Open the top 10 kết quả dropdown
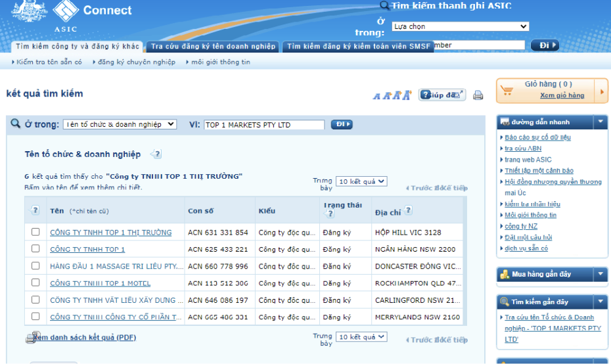Viewport: 611px width, 364px height. click(x=361, y=181)
